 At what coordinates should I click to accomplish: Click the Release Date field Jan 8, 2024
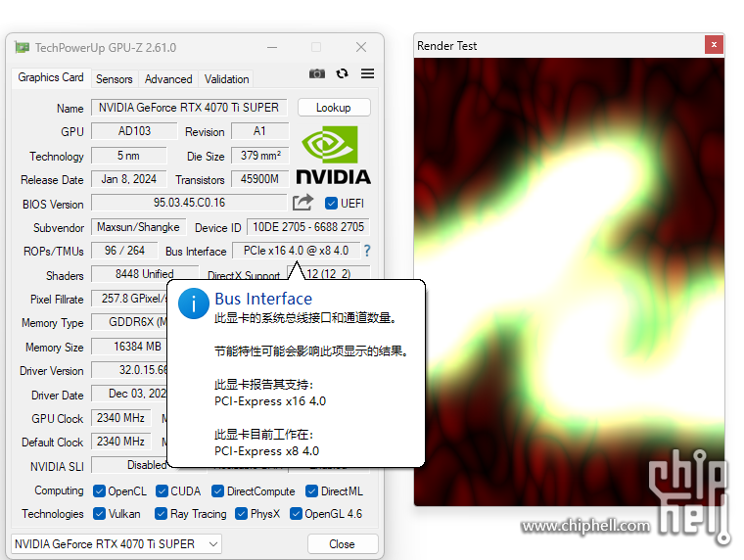(x=128, y=179)
